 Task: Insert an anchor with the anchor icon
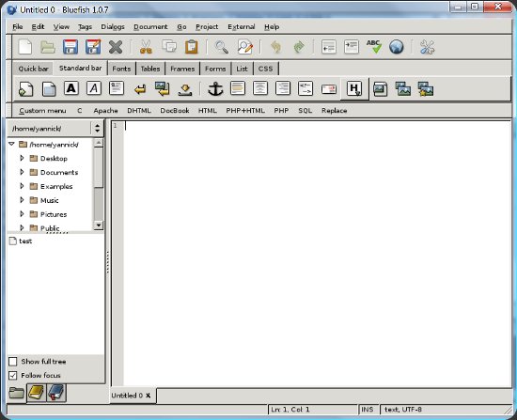coord(215,89)
